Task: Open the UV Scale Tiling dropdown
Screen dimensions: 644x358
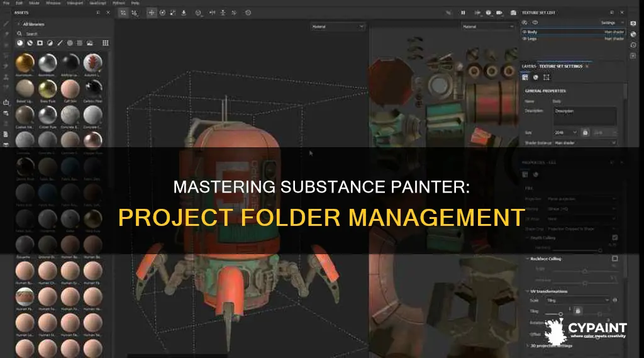Action: (x=578, y=301)
